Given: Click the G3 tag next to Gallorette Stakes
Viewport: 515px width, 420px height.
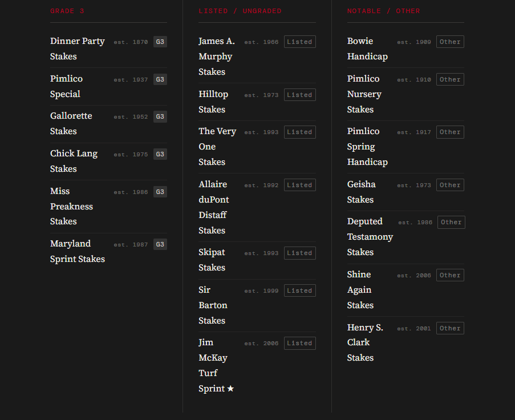Looking at the screenshot, I should [x=160, y=116].
